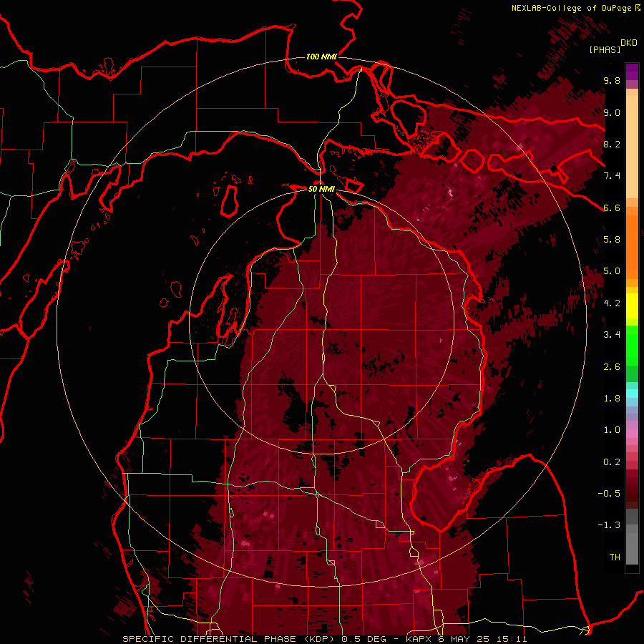This screenshot has width=644, height=644.
Task: Click the 5.8 legend value
Action: point(612,240)
